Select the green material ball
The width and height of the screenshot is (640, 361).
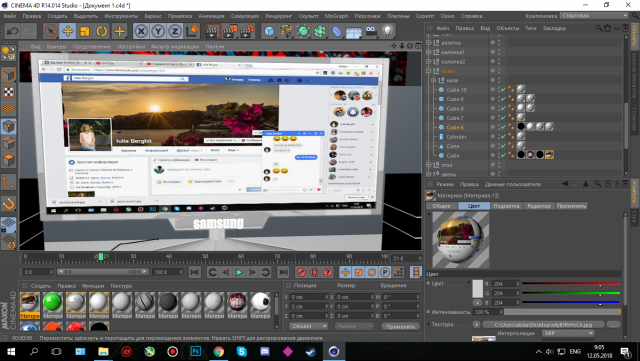coord(53,303)
